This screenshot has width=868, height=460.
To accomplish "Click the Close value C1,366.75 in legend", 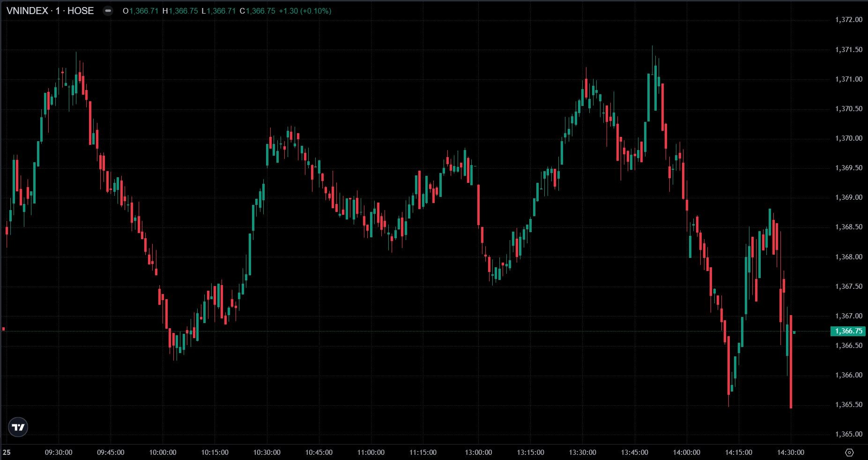I will (257, 11).
